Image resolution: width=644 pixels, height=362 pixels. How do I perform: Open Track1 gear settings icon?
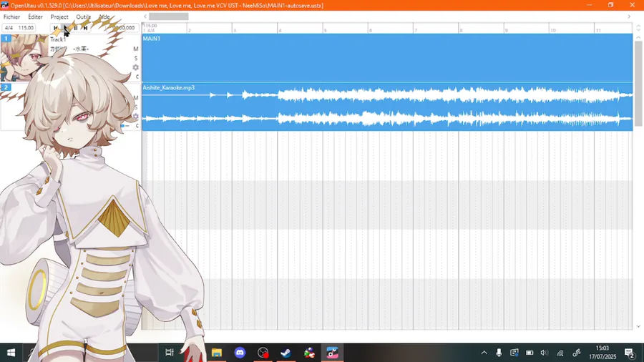click(x=135, y=67)
